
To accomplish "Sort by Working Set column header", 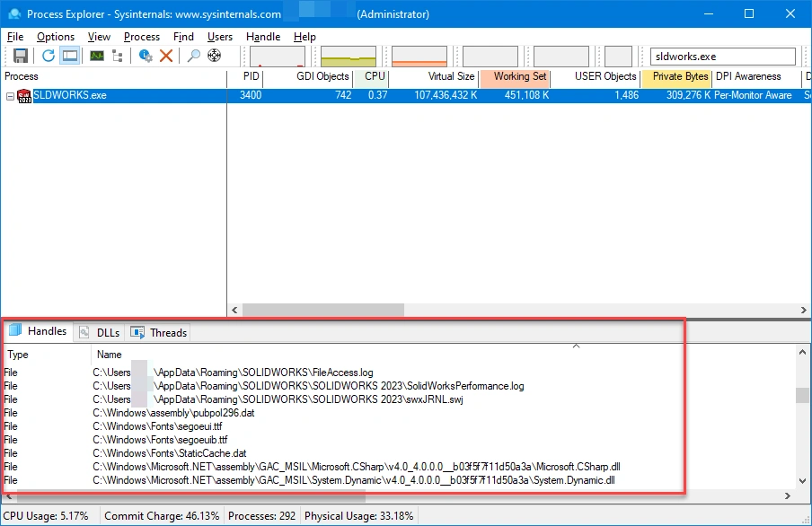I will tap(515, 76).
